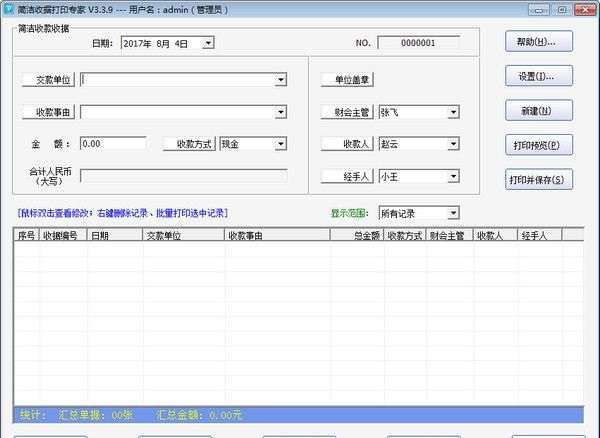Open the 经手人 小王 dropdown
The height and width of the screenshot is (438, 600).
pyautogui.click(x=453, y=176)
